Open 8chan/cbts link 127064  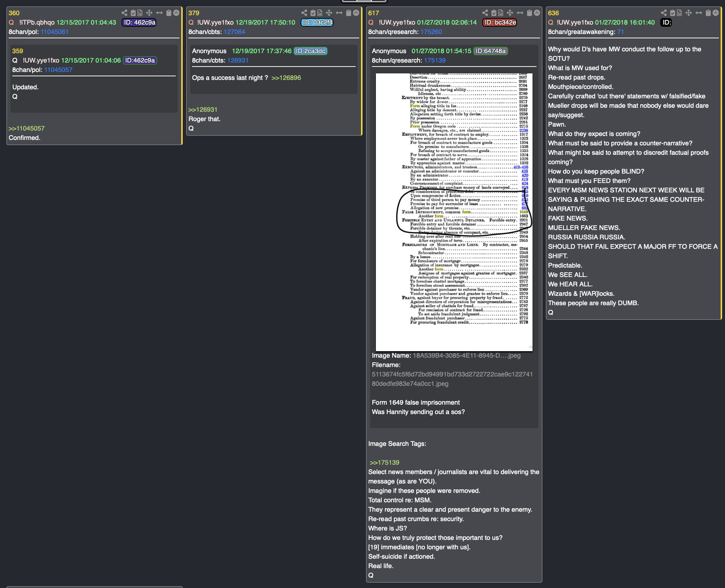pos(234,32)
